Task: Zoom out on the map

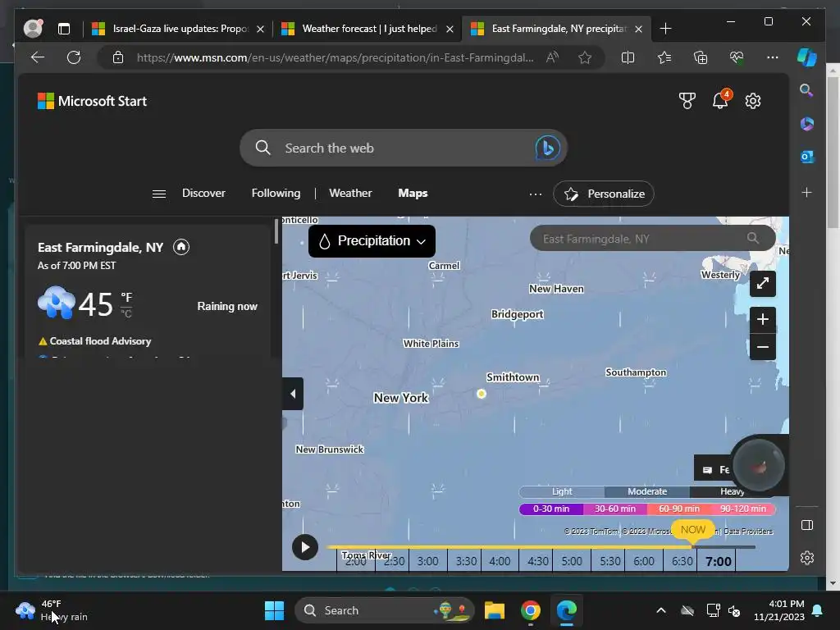Action: click(x=763, y=347)
